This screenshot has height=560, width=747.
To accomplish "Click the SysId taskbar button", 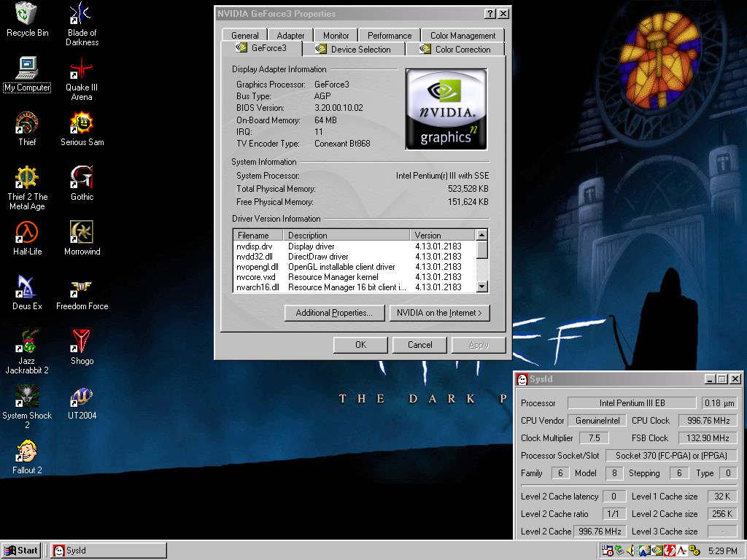I will tap(108, 551).
